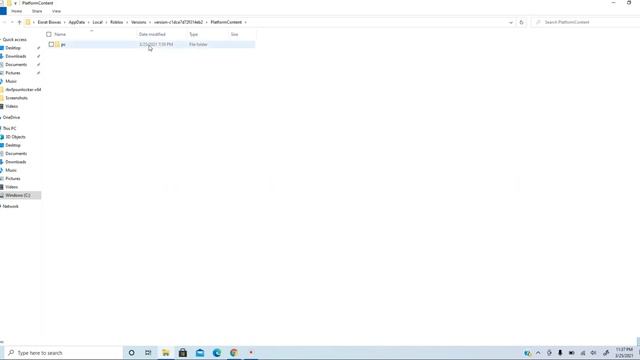This screenshot has height=360, width=640.
Task: Open 3D Objects in This PC
Action: pos(15,137)
